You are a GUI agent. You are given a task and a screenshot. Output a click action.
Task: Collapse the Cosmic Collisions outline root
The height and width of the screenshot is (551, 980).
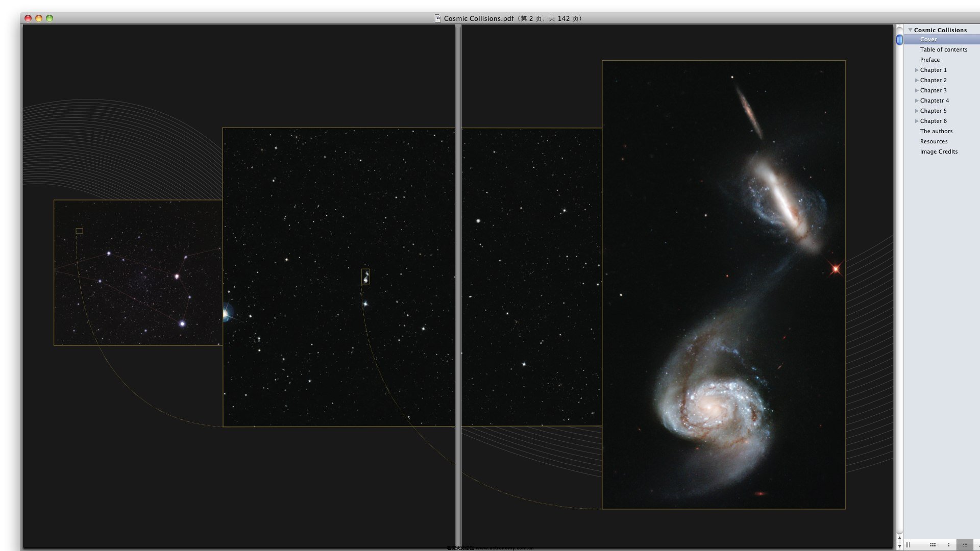pos(910,30)
